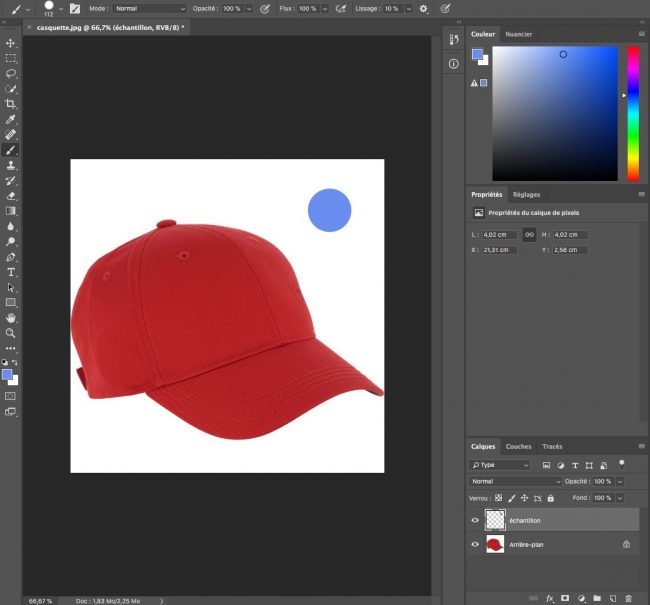The height and width of the screenshot is (605, 650).
Task: Add a layer mask icon
Action: click(x=565, y=598)
